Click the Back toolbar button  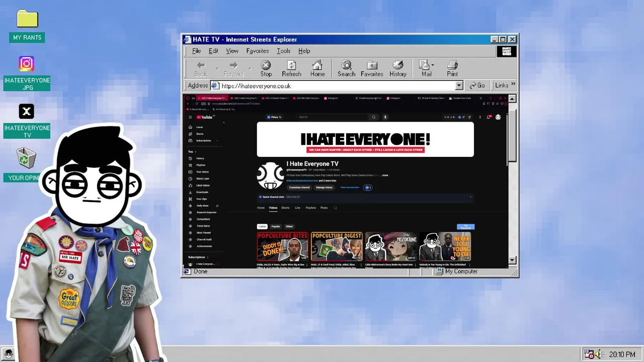201,69
